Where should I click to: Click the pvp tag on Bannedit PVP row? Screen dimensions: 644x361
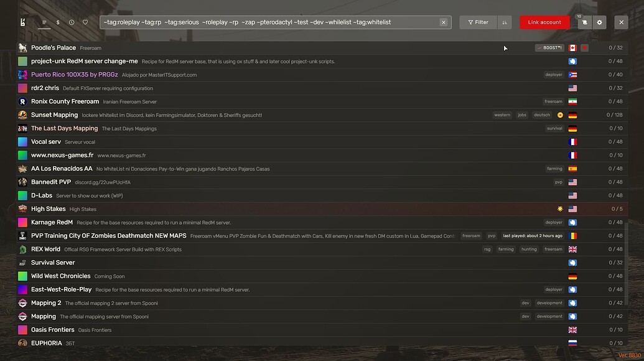[x=559, y=182]
